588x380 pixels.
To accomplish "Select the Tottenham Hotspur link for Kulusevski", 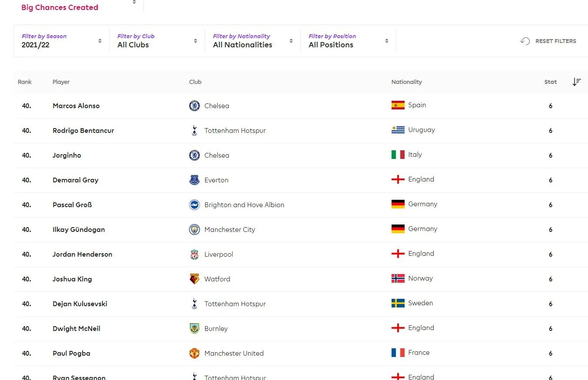I will point(235,304).
